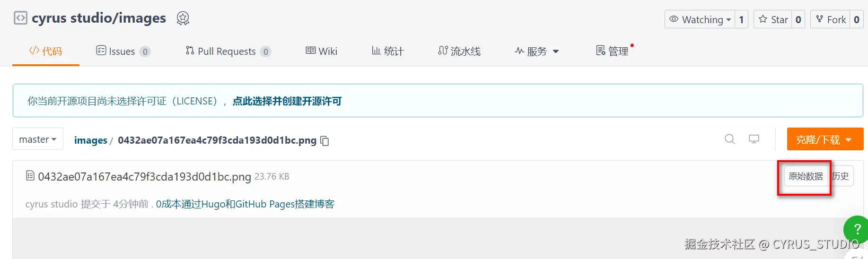The height and width of the screenshot is (259, 868).
Task: Switch to the Issues tab
Action: (123, 51)
